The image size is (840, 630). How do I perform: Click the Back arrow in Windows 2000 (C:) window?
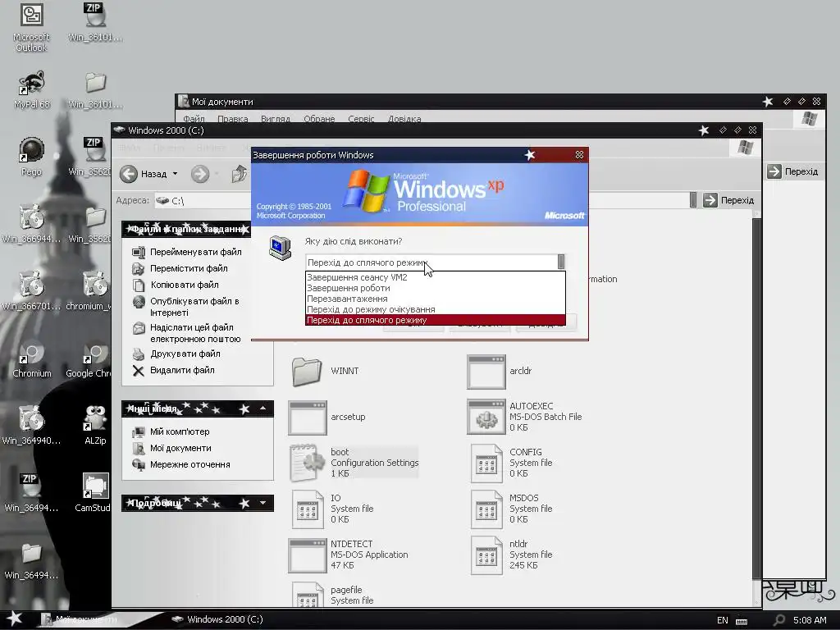[x=129, y=174]
